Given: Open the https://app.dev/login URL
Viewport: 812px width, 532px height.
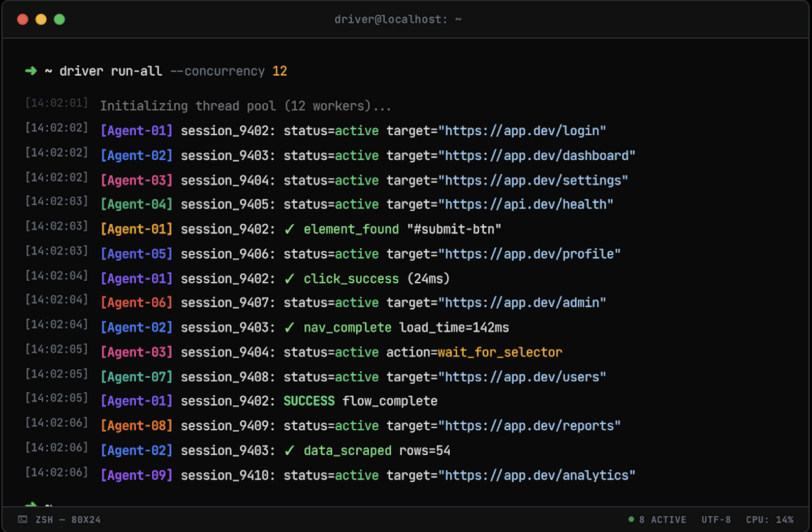Looking at the screenshot, I should [522, 131].
